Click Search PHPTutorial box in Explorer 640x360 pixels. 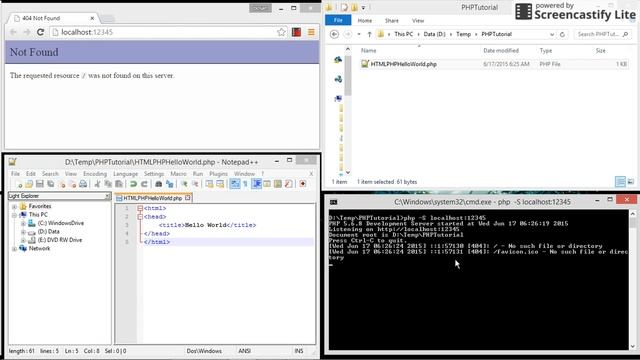[602, 34]
